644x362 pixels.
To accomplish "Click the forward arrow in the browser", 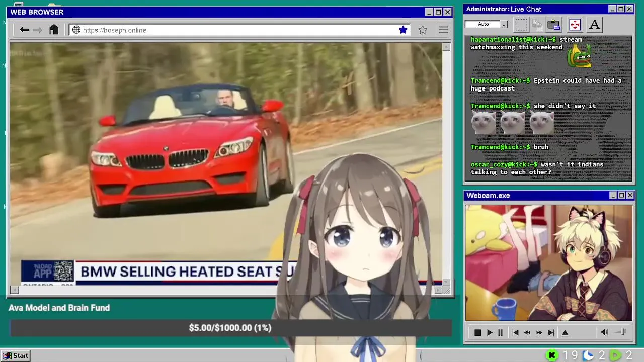I will (x=38, y=30).
